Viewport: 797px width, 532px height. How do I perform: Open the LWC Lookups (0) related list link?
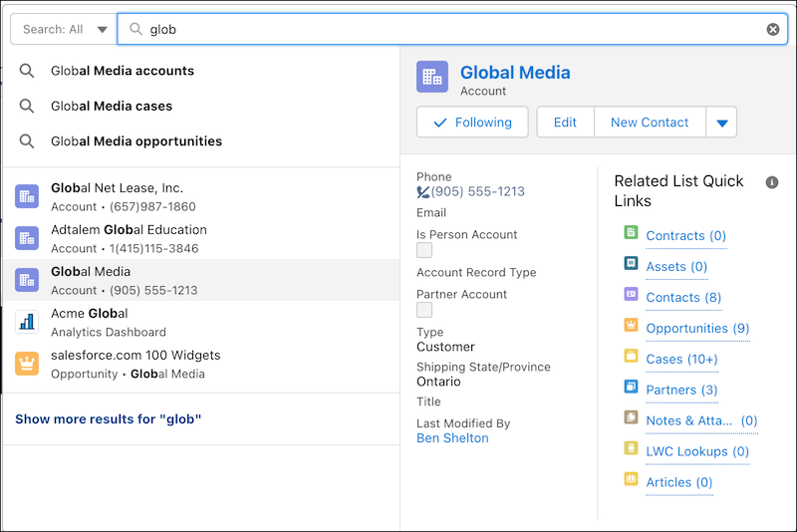[697, 451]
